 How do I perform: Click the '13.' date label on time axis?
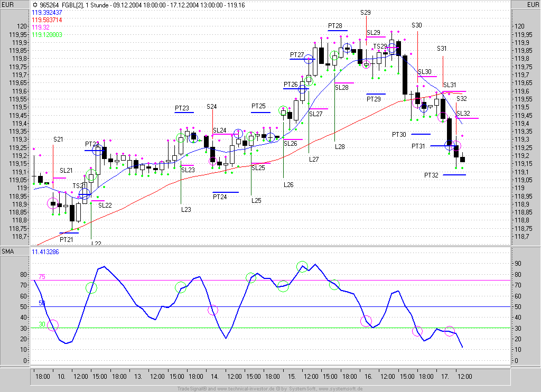point(138,377)
